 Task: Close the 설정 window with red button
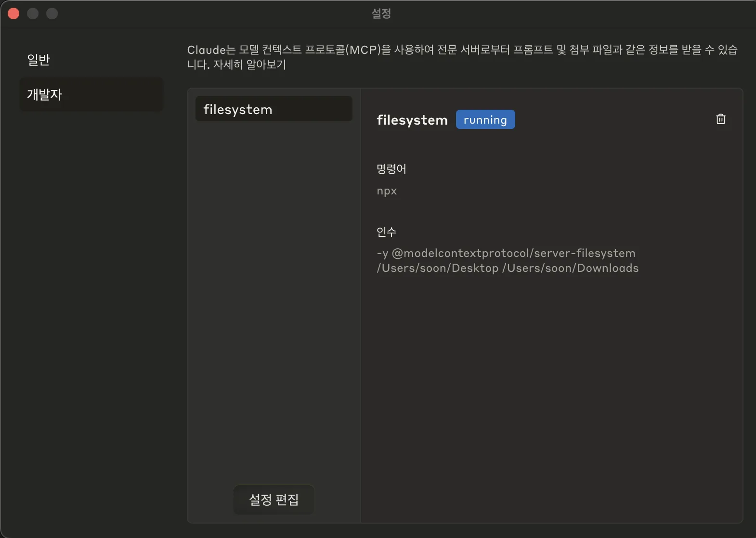point(13,13)
